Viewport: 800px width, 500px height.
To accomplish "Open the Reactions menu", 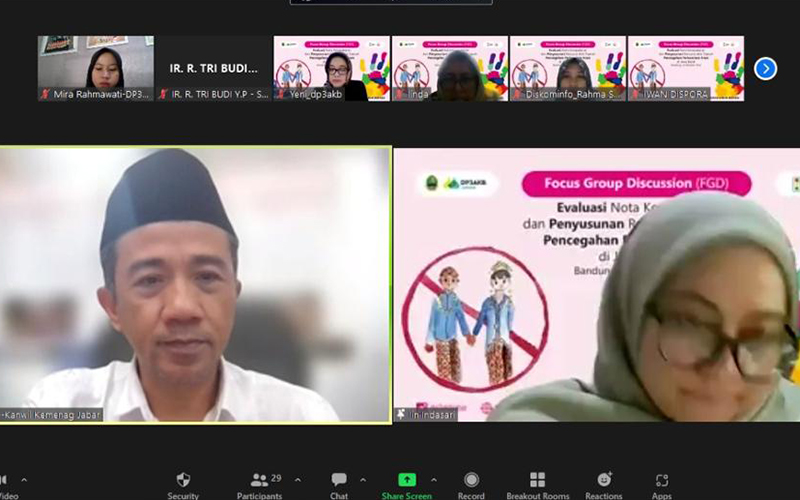I will click(x=604, y=481).
